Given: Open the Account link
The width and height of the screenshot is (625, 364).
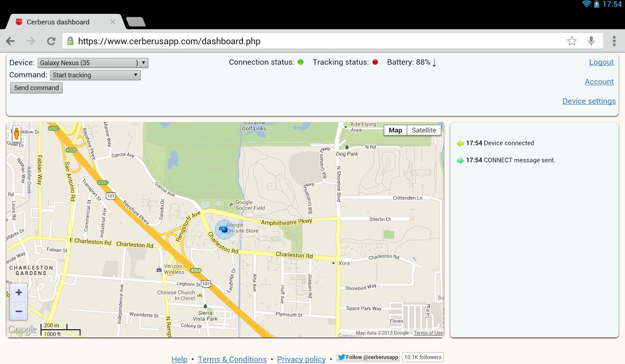Looking at the screenshot, I should tap(599, 82).
